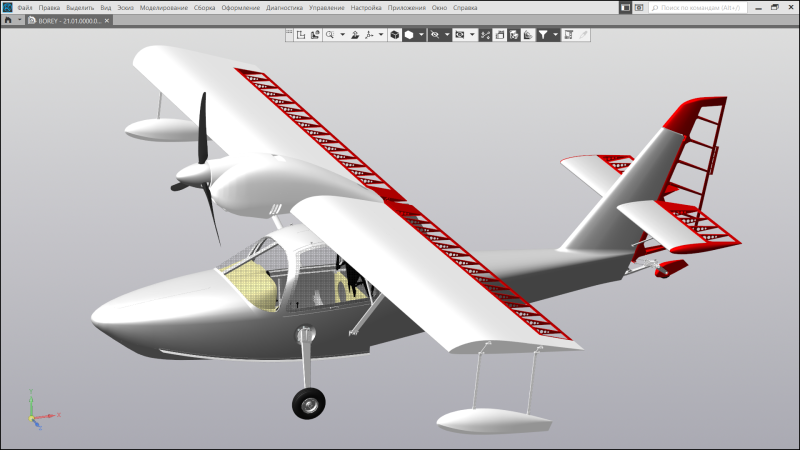Open the Вид menu
The height and width of the screenshot is (450, 800).
[106, 8]
